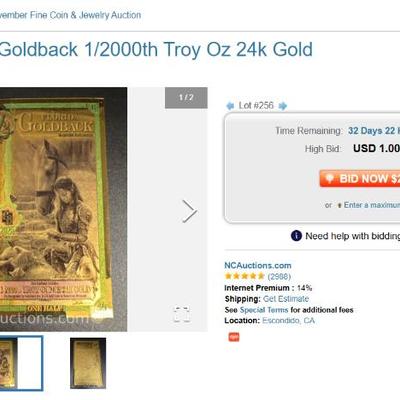Open Escondido, CA location link
Screen dimensions: 400x400
pos(288,321)
